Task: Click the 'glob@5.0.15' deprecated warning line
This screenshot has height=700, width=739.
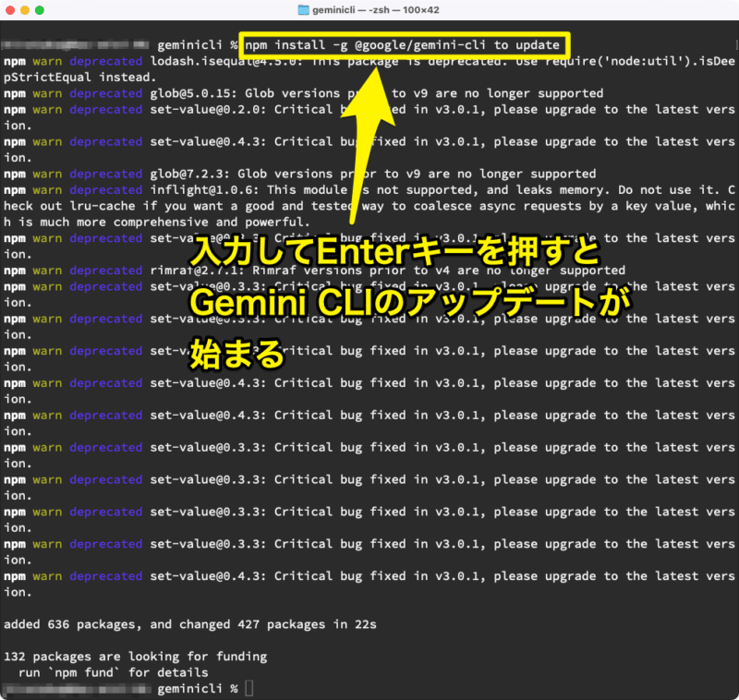Action: 304,93
